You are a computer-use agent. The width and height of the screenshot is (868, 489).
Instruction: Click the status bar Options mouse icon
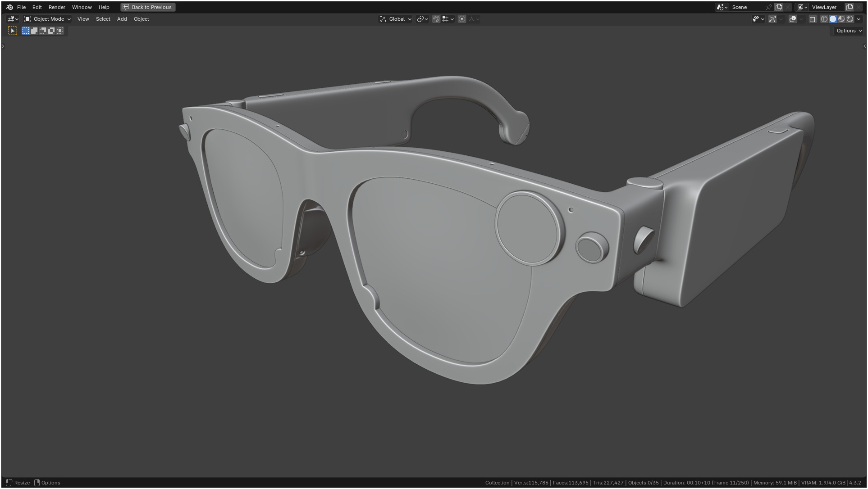(x=37, y=483)
